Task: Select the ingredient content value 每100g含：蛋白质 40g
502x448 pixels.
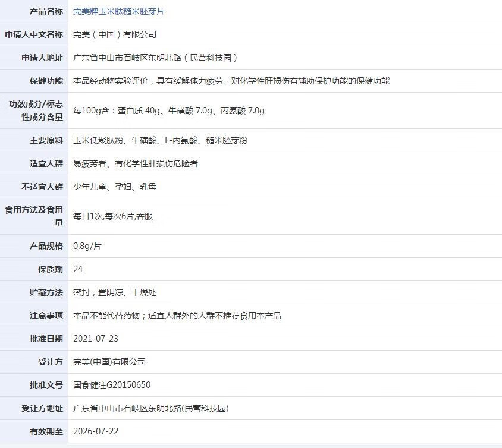Action: click(169, 111)
